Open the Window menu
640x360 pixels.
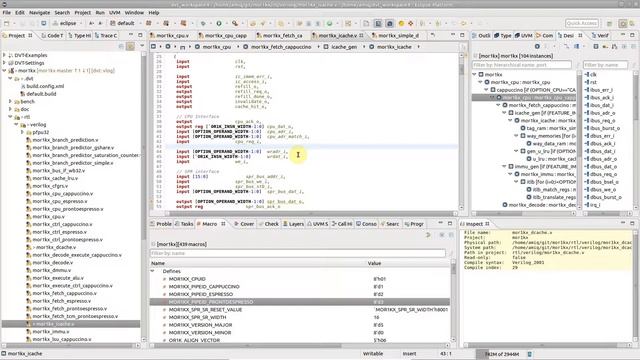tap(134, 13)
